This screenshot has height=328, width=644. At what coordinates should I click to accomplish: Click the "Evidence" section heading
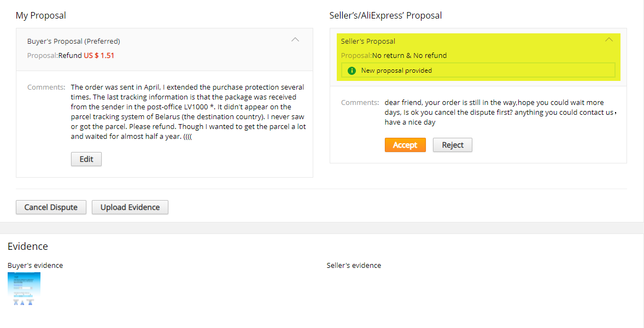point(28,247)
